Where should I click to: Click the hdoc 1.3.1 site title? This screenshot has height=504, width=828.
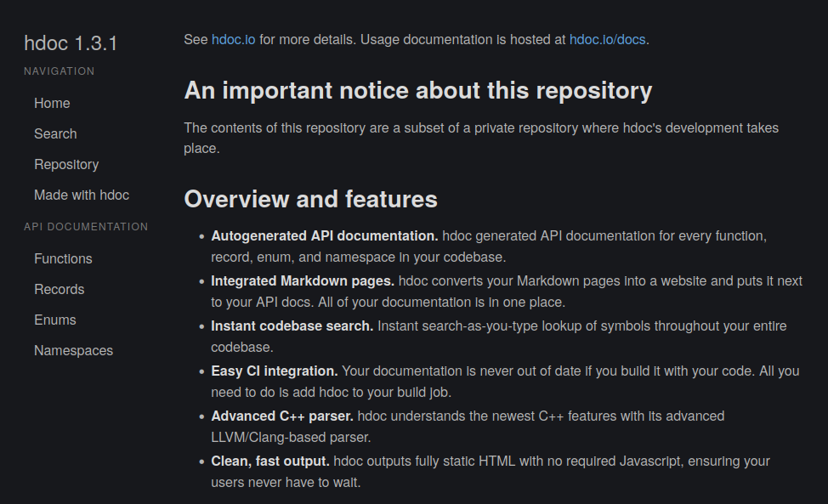(71, 42)
